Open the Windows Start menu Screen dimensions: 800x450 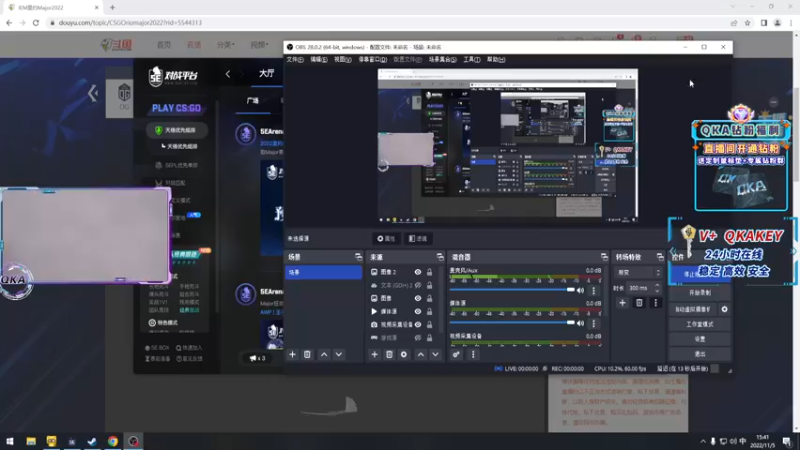click(10, 441)
